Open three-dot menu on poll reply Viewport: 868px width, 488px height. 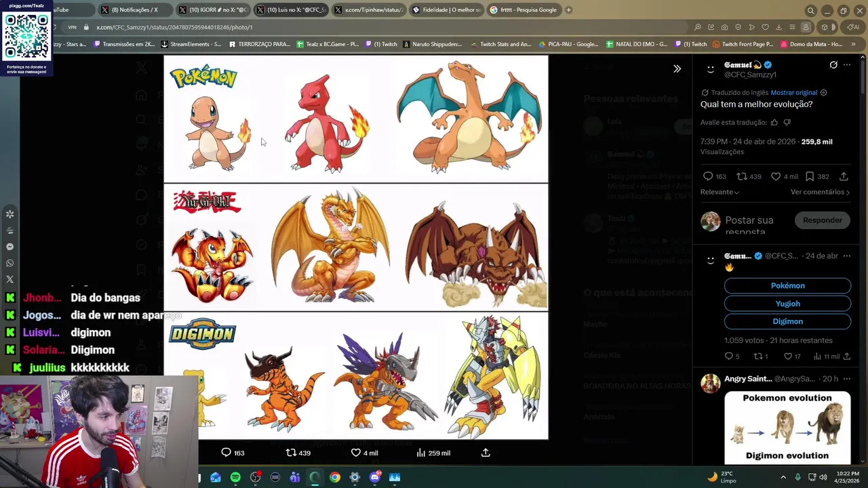(x=847, y=256)
